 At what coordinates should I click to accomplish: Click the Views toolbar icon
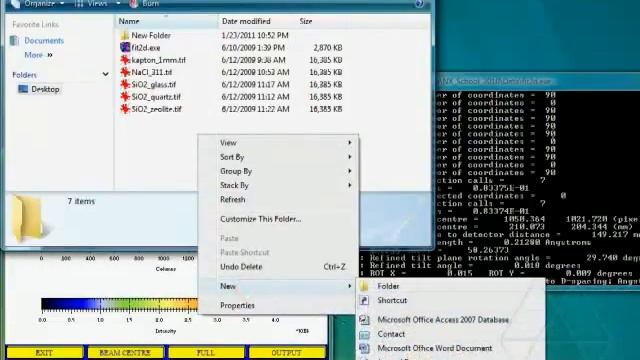(79, 4)
